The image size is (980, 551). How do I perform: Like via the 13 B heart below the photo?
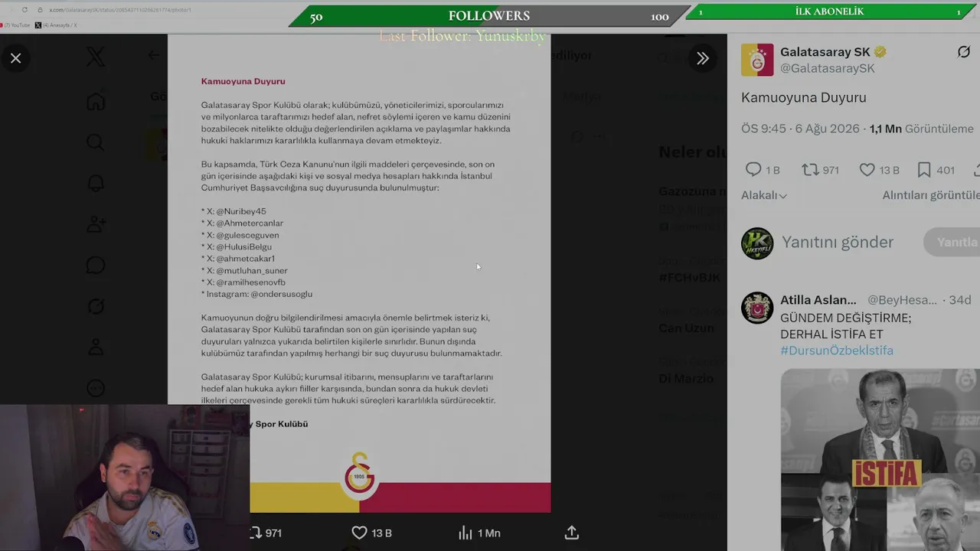coord(371,533)
